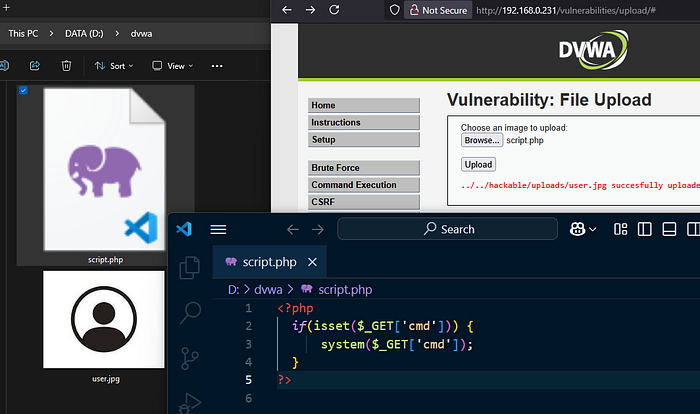
Task: Close the script.php editor tab
Action: pos(312,262)
